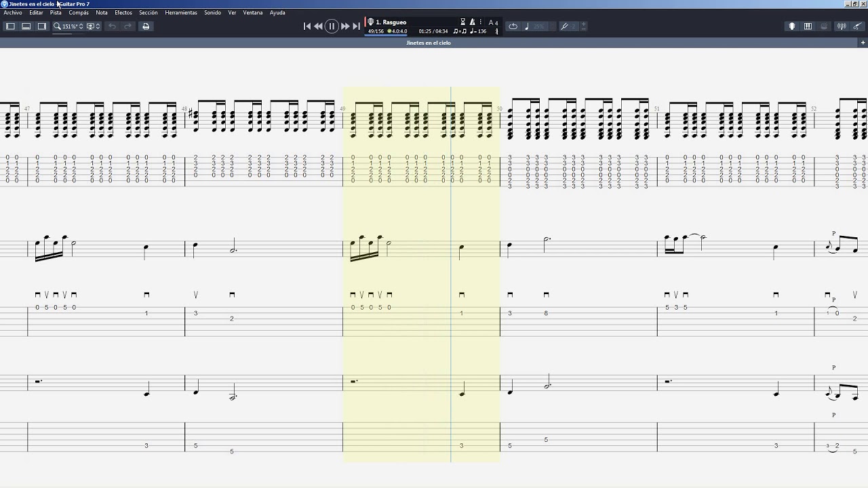Image resolution: width=868 pixels, height=488 pixels.
Task: Skip forward to the next bar
Action: 345,26
